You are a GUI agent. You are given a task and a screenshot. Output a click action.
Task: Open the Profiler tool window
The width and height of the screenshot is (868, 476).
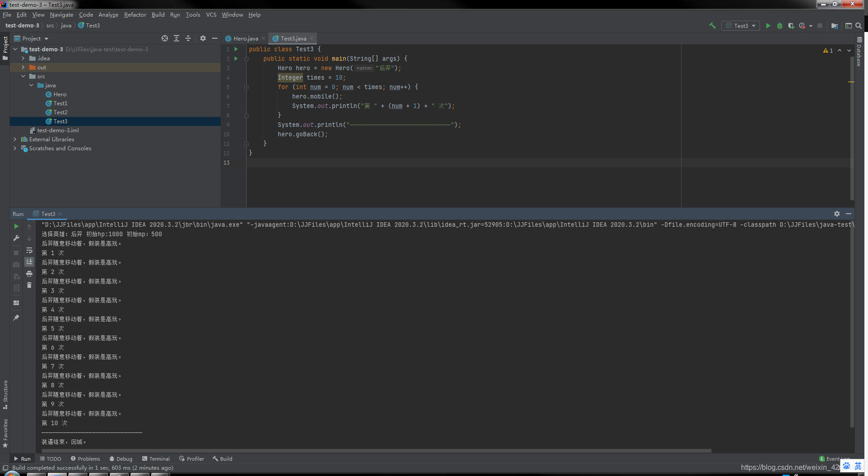(x=192, y=459)
